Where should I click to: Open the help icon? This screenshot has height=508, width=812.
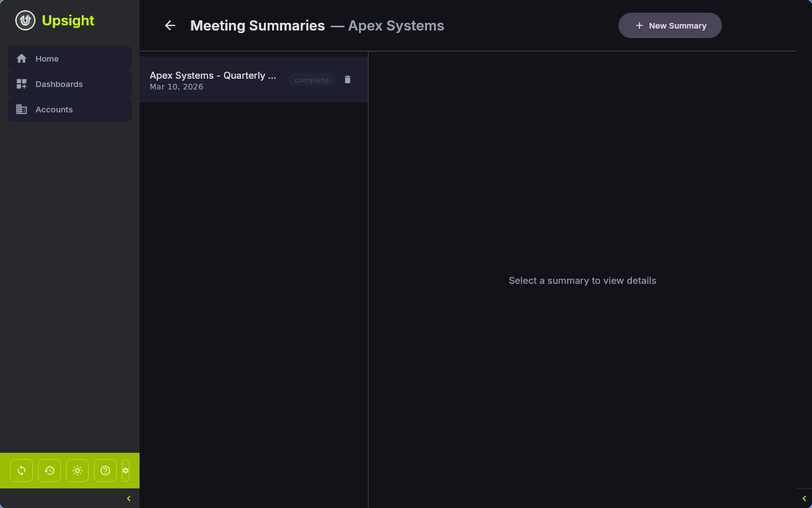(x=105, y=470)
